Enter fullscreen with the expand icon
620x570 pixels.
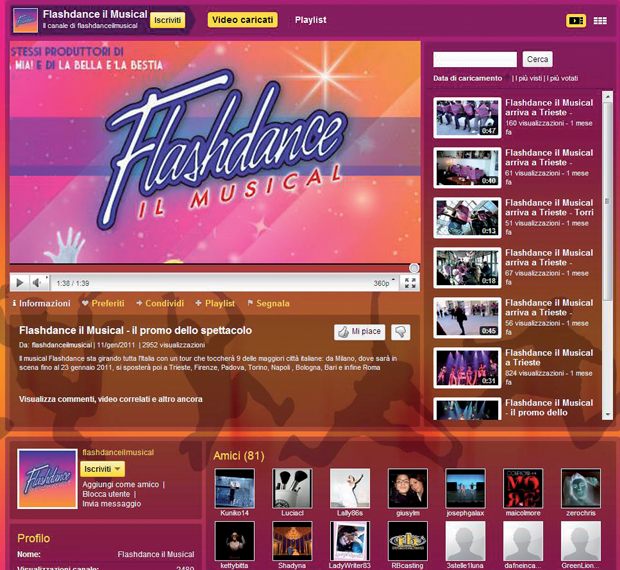410,283
